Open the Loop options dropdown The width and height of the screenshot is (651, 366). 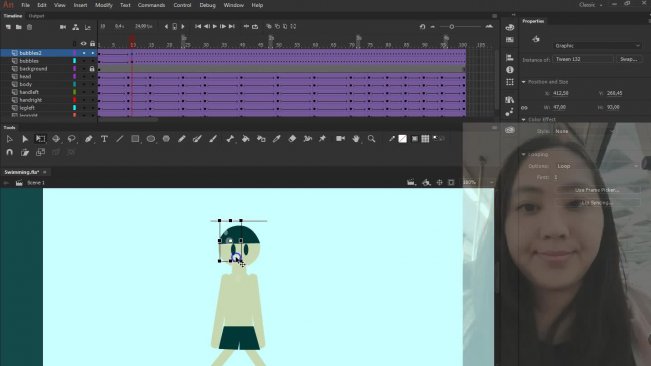(596, 166)
